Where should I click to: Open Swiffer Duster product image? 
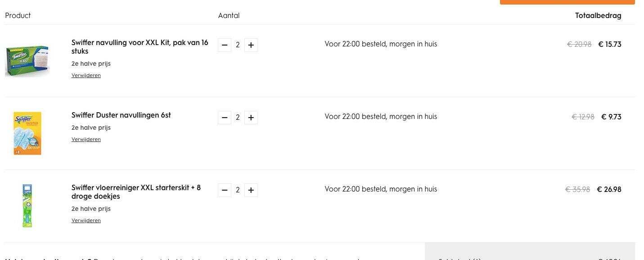(27, 133)
